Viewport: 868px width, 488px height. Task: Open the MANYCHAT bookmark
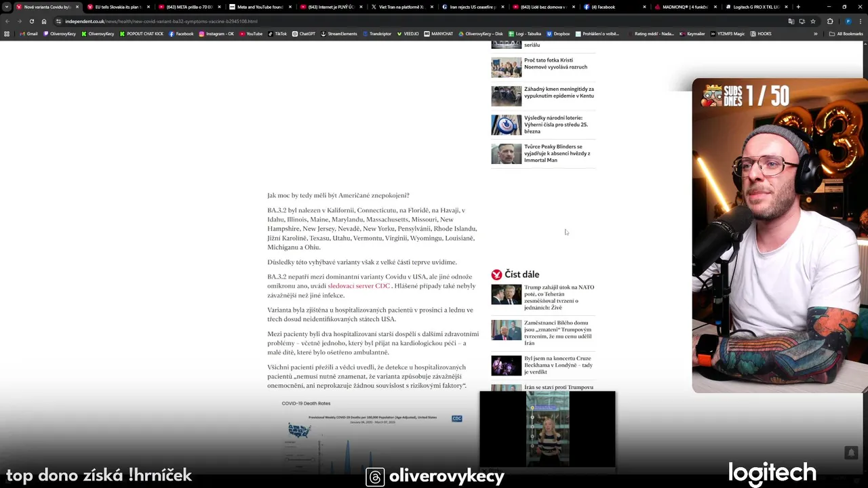[439, 33]
